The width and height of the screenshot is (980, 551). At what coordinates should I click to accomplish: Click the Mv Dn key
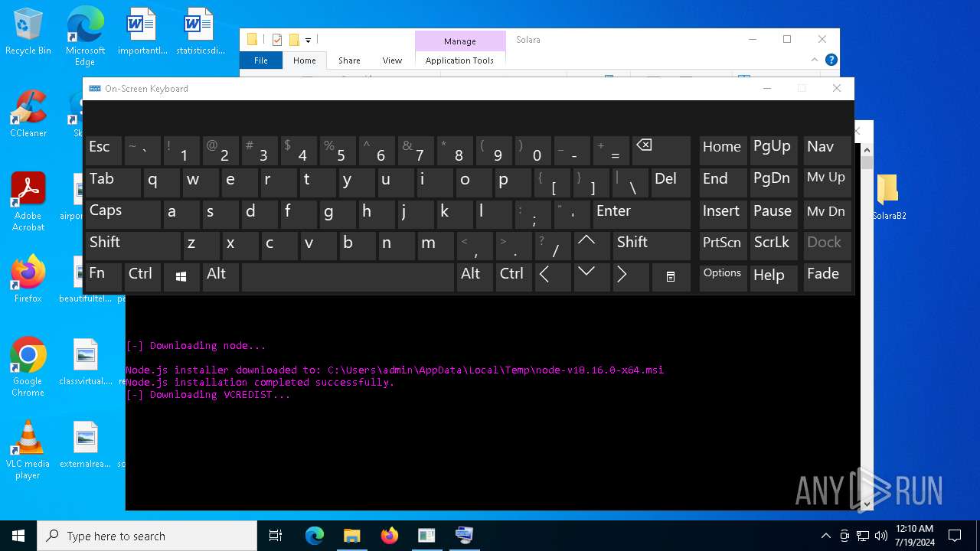827,214
